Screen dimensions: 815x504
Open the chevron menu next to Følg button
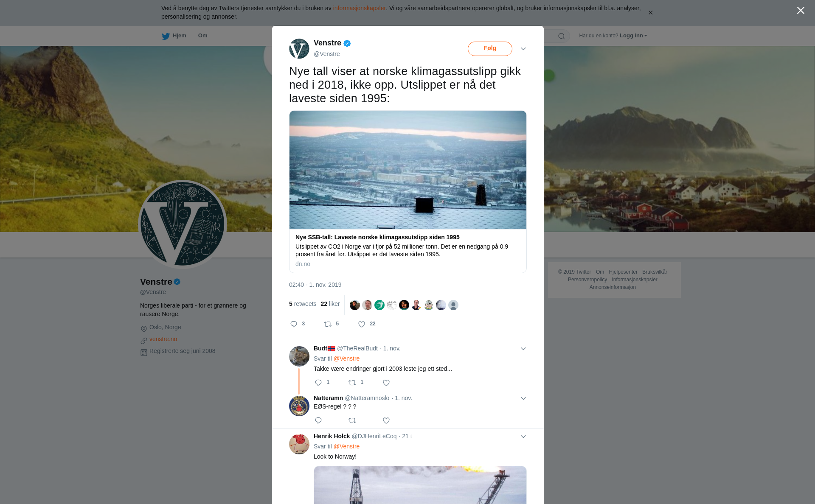[x=523, y=49]
